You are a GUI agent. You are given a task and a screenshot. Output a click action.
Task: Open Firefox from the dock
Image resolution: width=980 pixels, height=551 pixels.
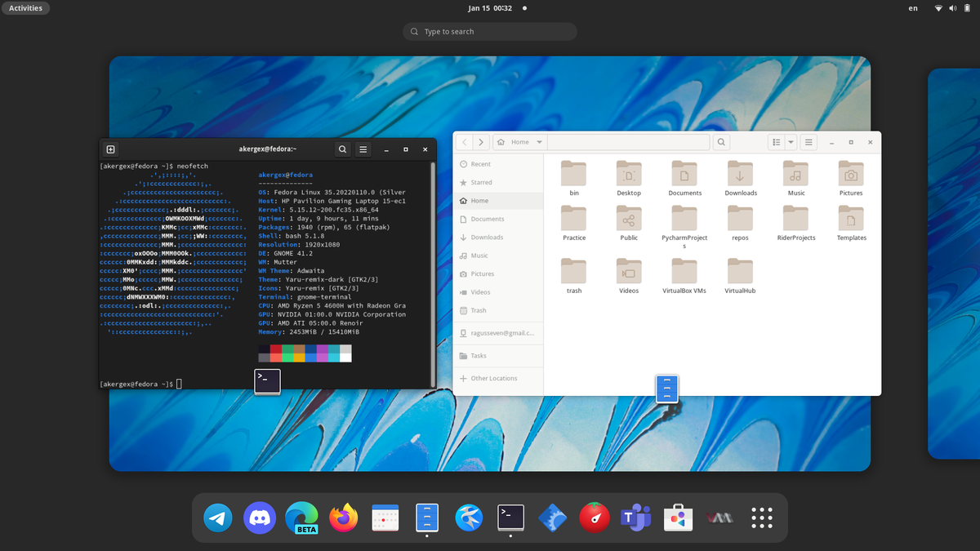(x=345, y=518)
